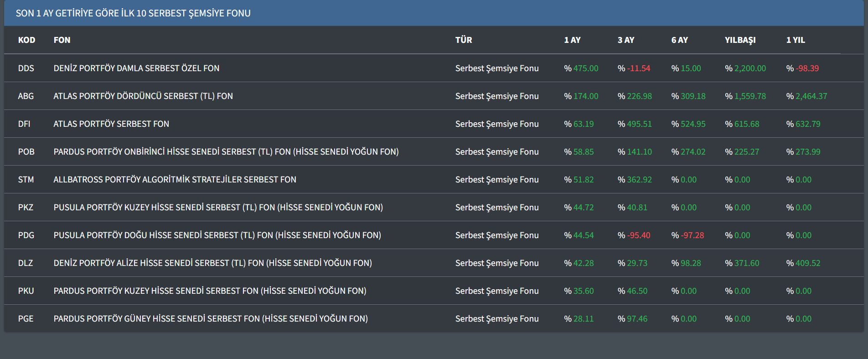Click the ABG 1-year return value
Image resolution: width=868 pixels, height=359 pixels.
click(x=811, y=96)
